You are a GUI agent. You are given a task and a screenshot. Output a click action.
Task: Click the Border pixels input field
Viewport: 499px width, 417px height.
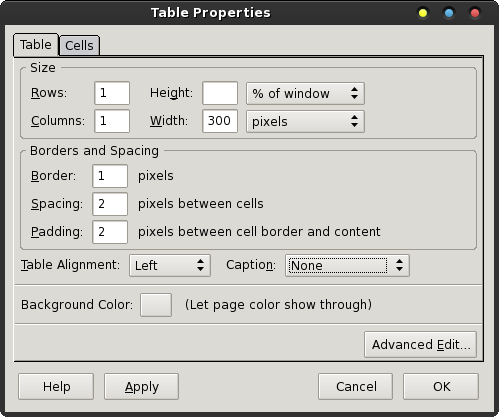pos(110,176)
